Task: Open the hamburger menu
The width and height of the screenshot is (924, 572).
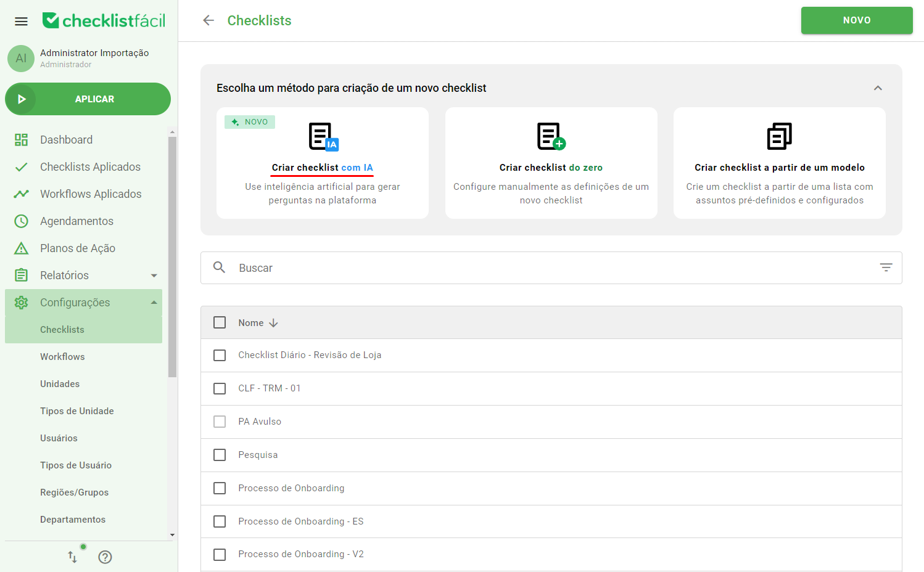Action: pyautogui.click(x=21, y=20)
